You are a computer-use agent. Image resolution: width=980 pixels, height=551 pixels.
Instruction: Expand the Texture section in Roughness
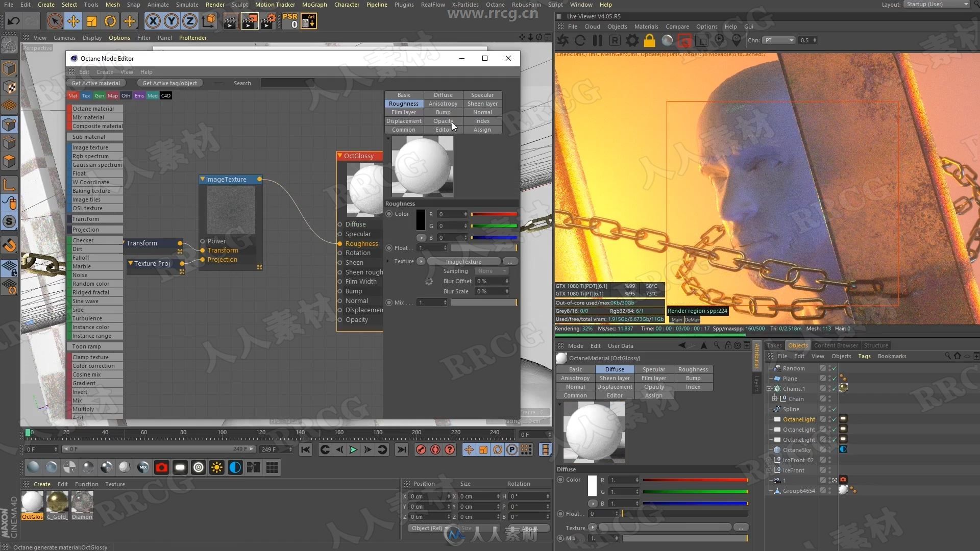tap(388, 261)
